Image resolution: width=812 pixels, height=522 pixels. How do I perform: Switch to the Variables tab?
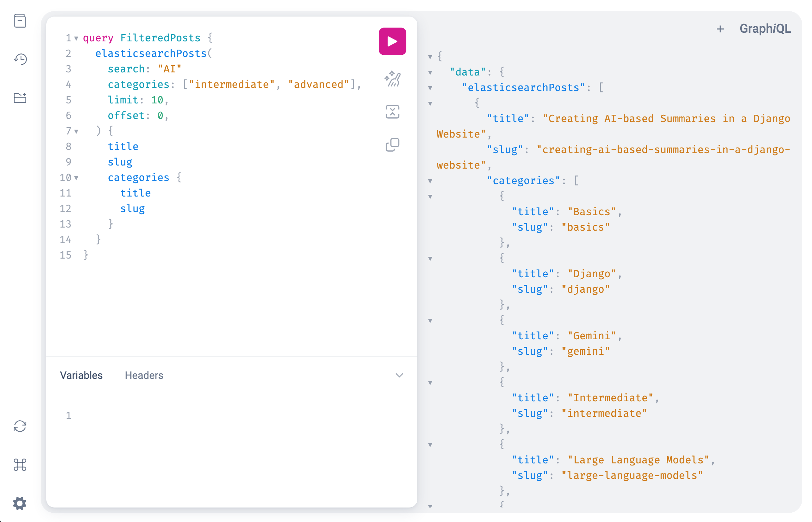(x=81, y=375)
